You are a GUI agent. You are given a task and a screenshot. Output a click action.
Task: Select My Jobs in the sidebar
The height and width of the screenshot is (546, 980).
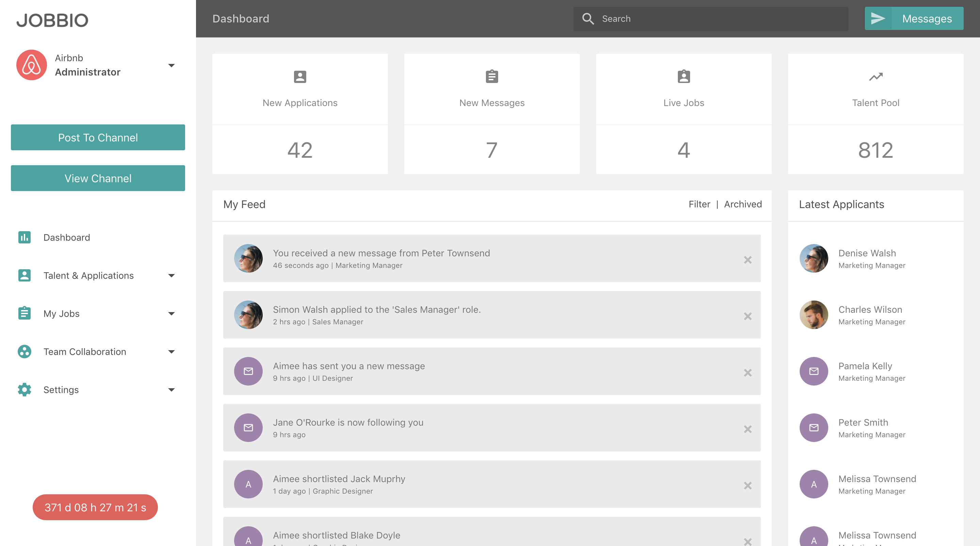pyautogui.click(x=61, y=313)
